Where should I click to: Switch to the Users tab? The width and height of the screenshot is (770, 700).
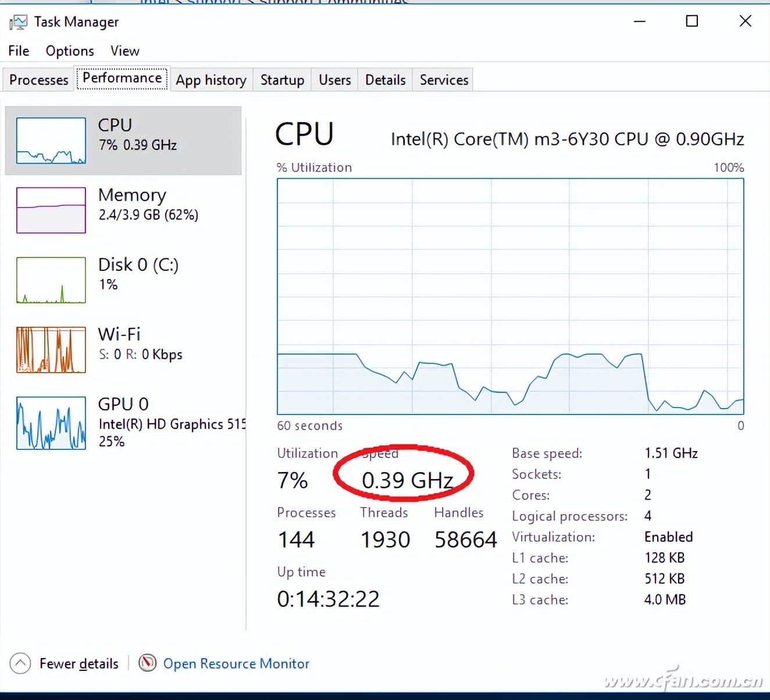pos(335,80)
